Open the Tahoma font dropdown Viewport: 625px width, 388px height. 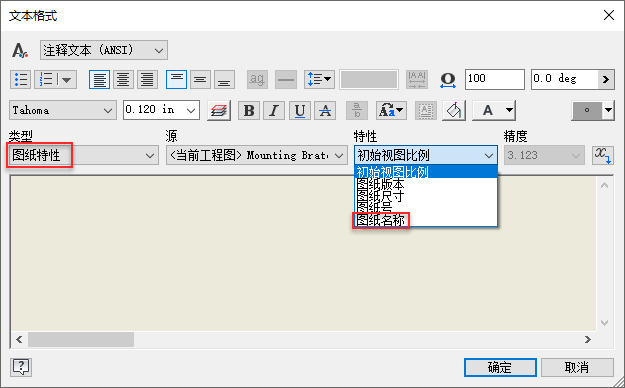click(x=63, y=110)
